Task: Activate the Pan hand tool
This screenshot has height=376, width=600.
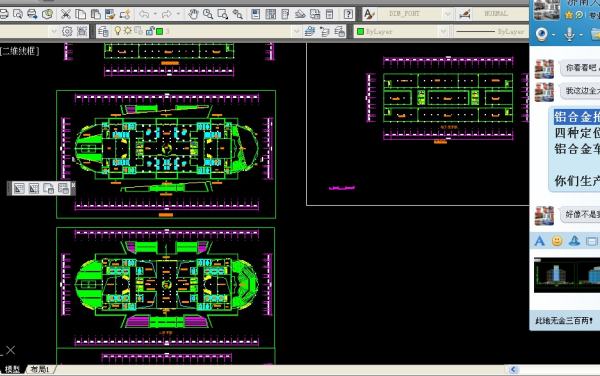Action: 193,15
